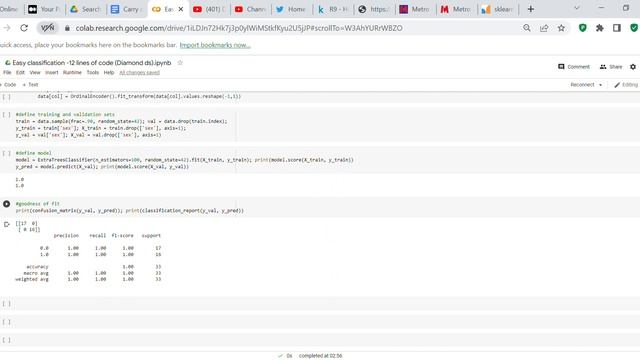Add a new Text cell
This screenshot has width=640, height=360.
pyautogui.click(x=31, y=85)
